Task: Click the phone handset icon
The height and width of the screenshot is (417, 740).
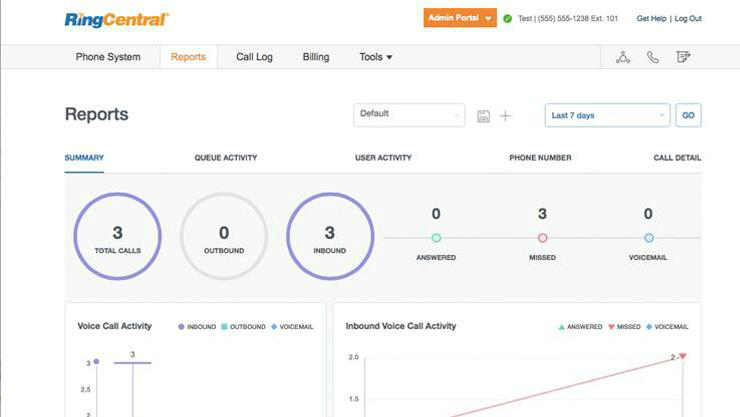Action: pos(653,57)
